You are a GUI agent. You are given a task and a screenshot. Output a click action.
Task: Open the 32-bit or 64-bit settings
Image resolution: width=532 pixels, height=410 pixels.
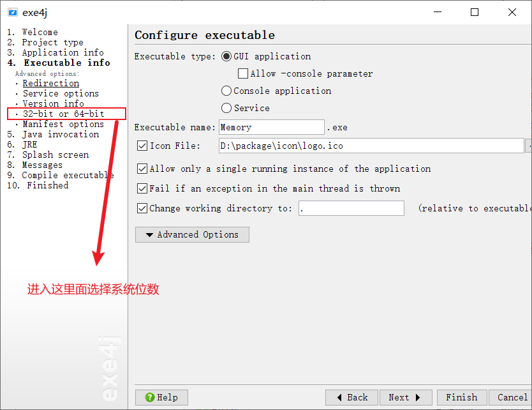coord(63,114)
